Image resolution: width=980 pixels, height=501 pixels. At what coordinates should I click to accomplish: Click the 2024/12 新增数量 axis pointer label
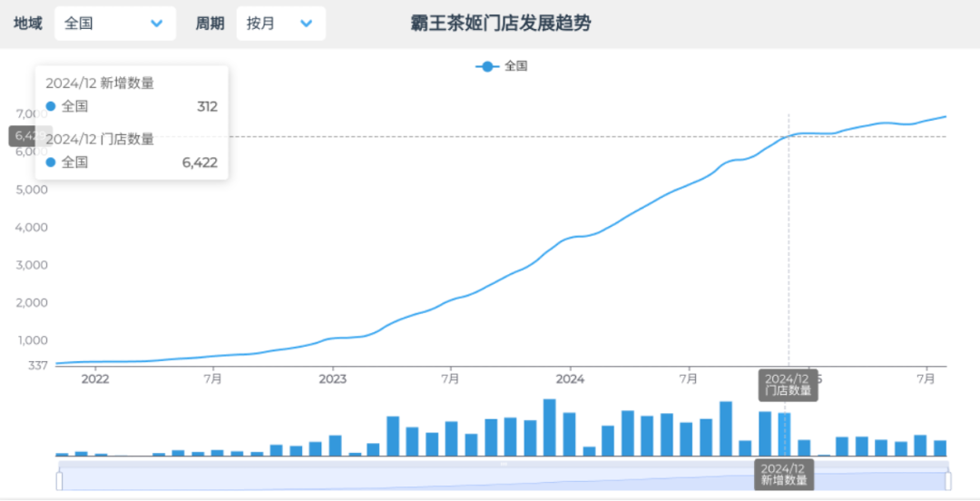tap(784, 474)
